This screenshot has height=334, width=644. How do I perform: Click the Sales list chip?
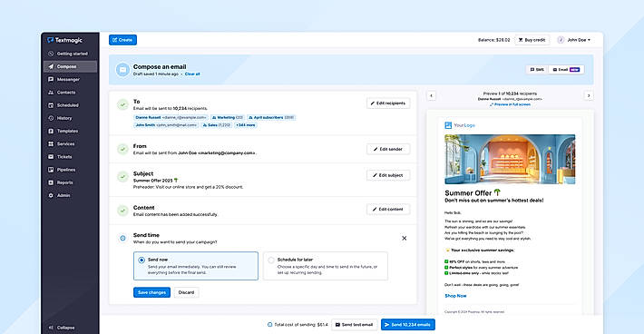216,125
